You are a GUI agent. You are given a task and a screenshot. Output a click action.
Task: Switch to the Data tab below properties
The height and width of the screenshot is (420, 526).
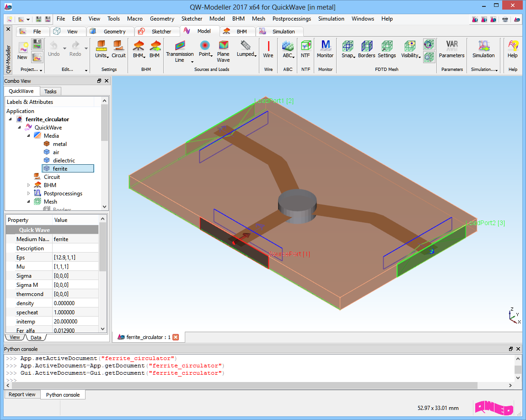tap(36, 338)
